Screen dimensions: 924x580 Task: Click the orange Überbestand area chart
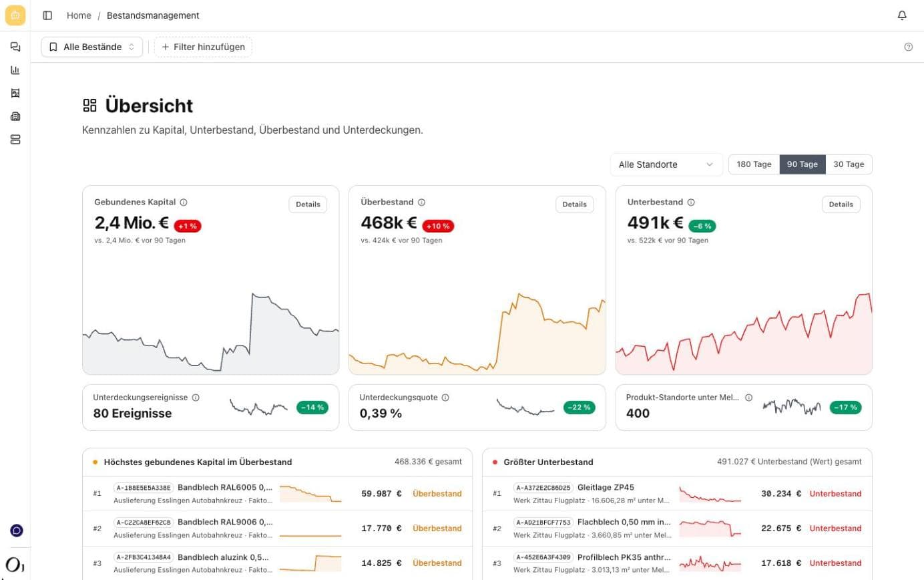[x=477, y=332]
